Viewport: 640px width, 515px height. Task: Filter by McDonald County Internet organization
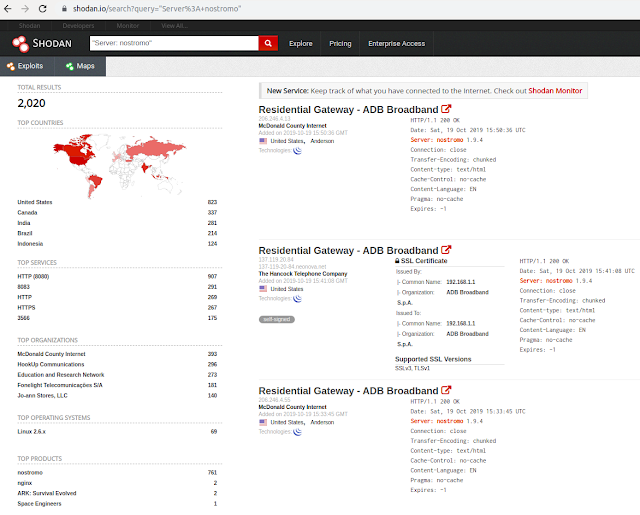pyautogui.click(x=51, y=354)
